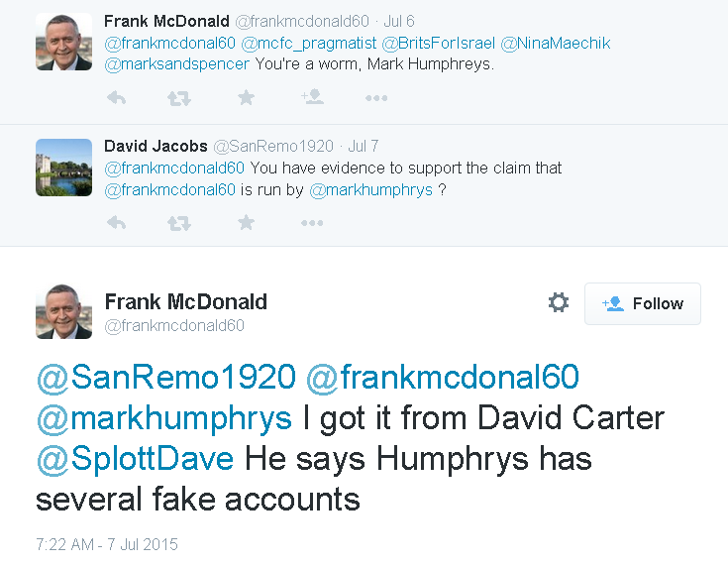
Task: Star David Jacobs's tweet as favorite
Action: click(246, 223)
